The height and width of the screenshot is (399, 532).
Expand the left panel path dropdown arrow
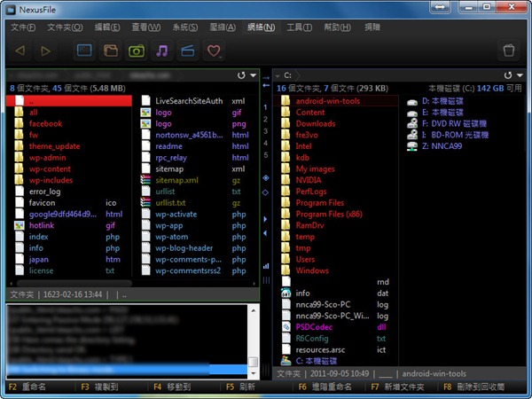tap(252, 76)
